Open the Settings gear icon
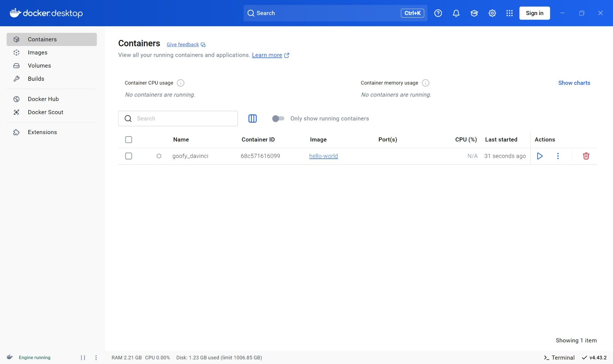This screenshot has height=364, width=613. tap(492, 13)
